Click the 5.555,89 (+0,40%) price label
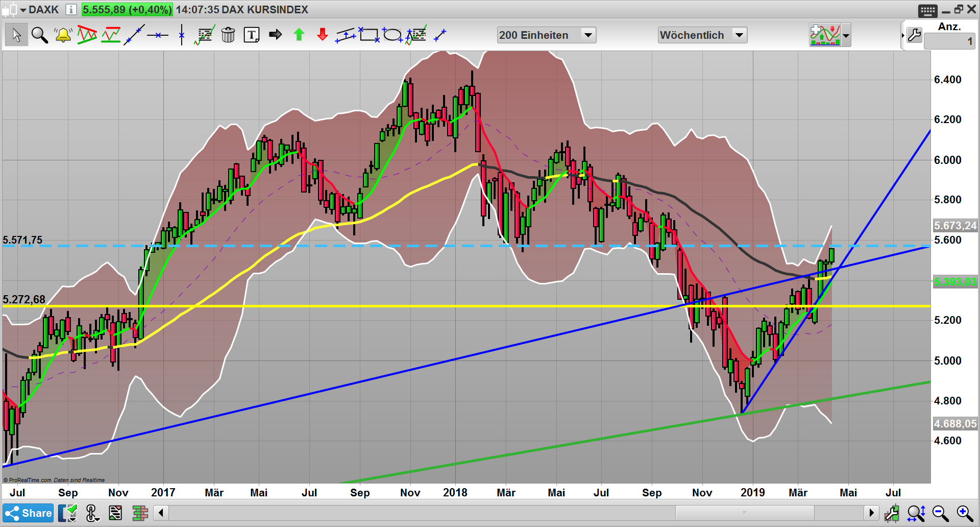This screenshot has height=527, width=980. pos(127,10)
